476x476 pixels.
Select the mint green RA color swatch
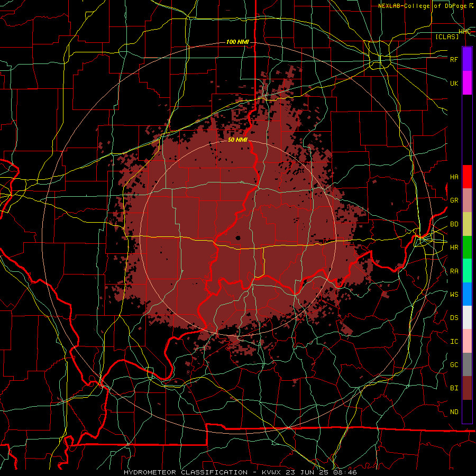point(467,271)
